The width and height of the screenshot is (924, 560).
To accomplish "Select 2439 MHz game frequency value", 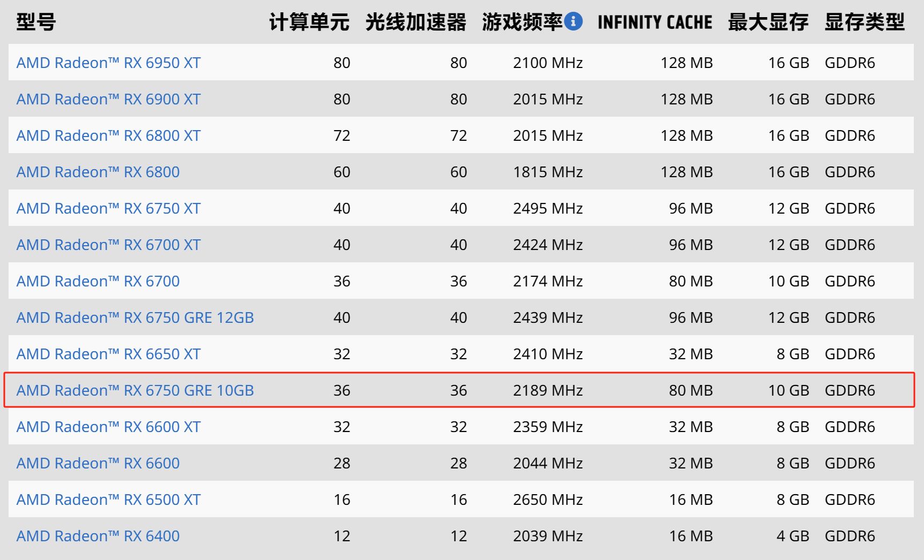I will pyautogui.click(x=548, y=317).
